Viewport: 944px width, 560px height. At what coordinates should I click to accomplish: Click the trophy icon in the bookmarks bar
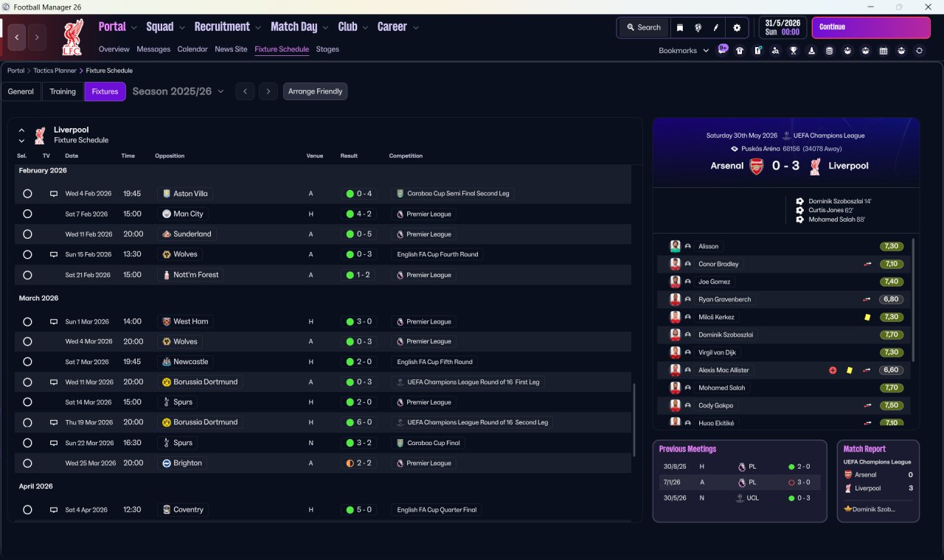(794, 51)
